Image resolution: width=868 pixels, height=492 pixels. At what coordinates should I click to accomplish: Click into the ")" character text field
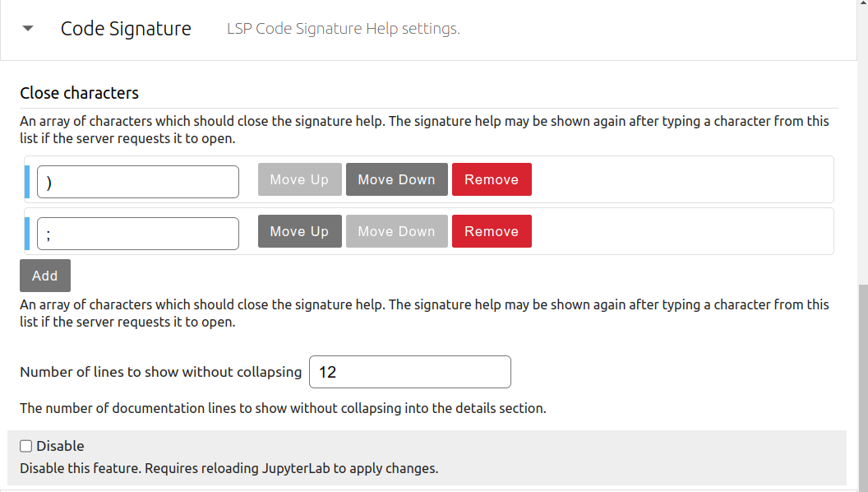[137, 181]
